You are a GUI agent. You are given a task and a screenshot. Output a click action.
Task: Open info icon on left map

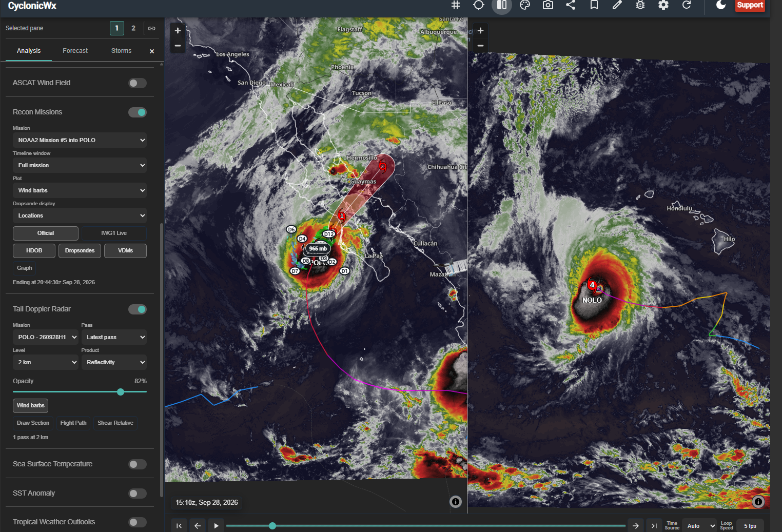click(456, 502)
